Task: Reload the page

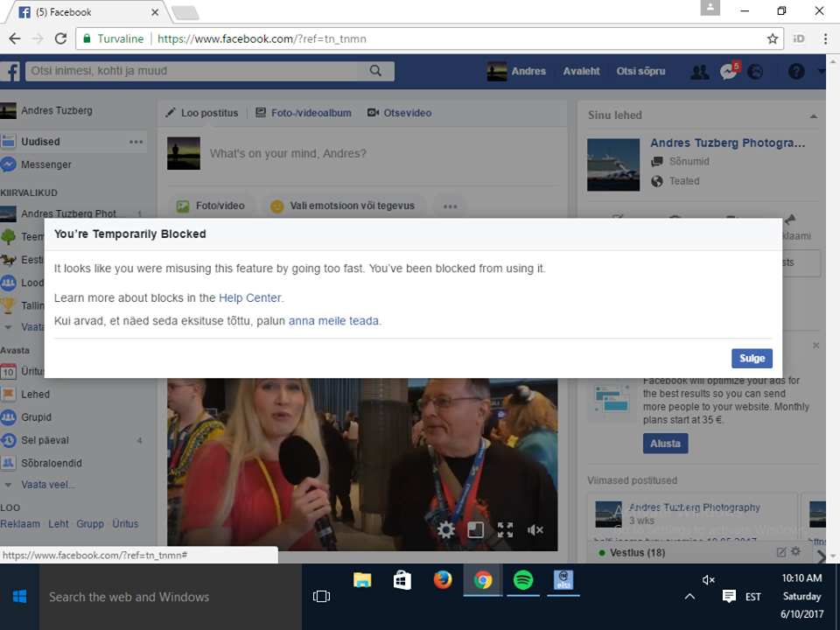Action: 61,38
